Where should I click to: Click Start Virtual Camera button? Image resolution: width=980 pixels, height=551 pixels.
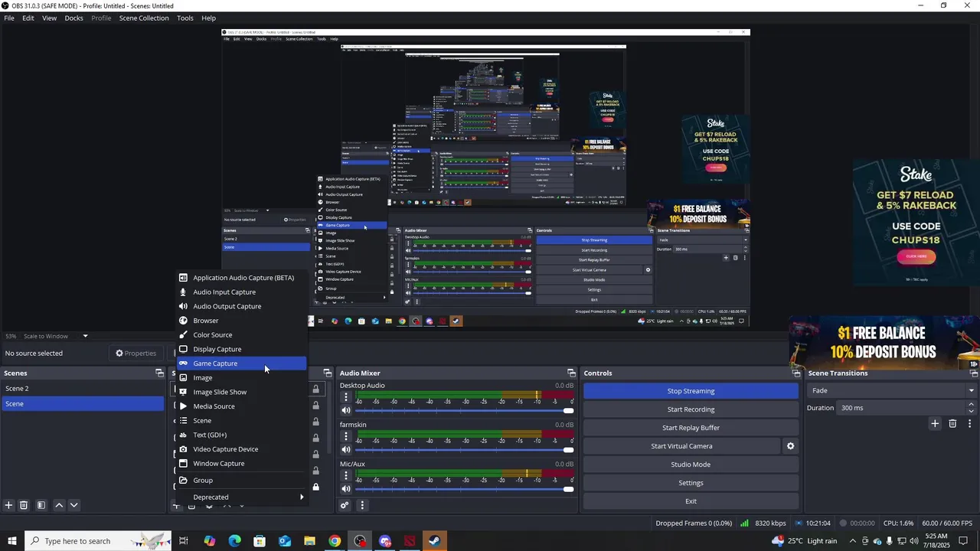pyautogui.click(x=681, y=446)
